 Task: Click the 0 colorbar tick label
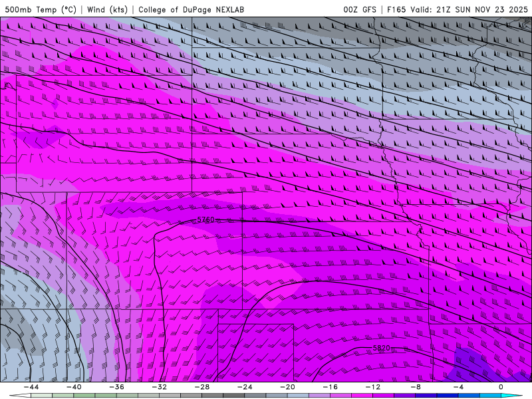coord(501,387)
